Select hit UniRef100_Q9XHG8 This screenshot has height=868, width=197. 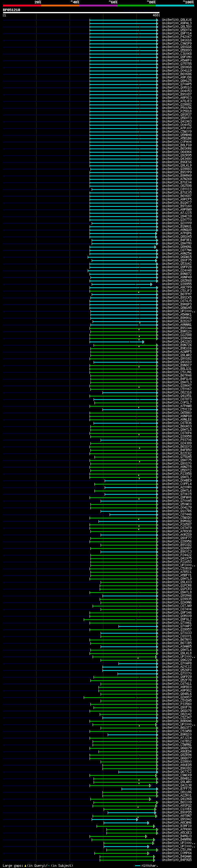[x=177, y=67]
